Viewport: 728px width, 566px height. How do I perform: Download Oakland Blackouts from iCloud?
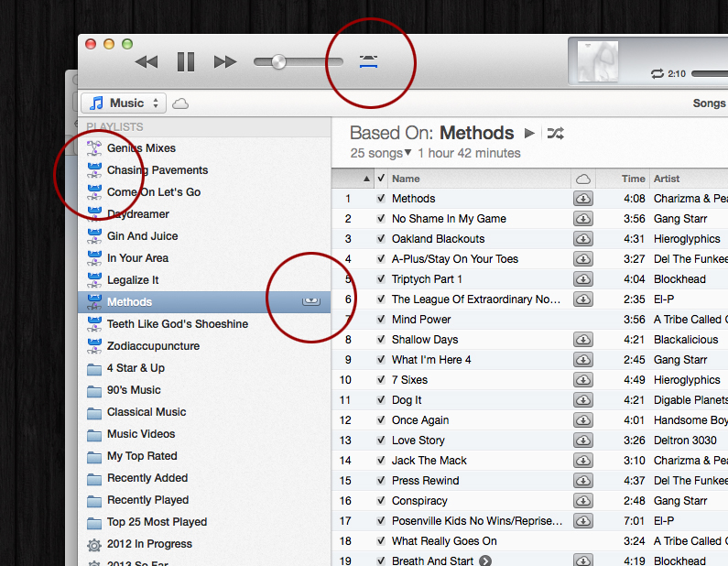583,239
